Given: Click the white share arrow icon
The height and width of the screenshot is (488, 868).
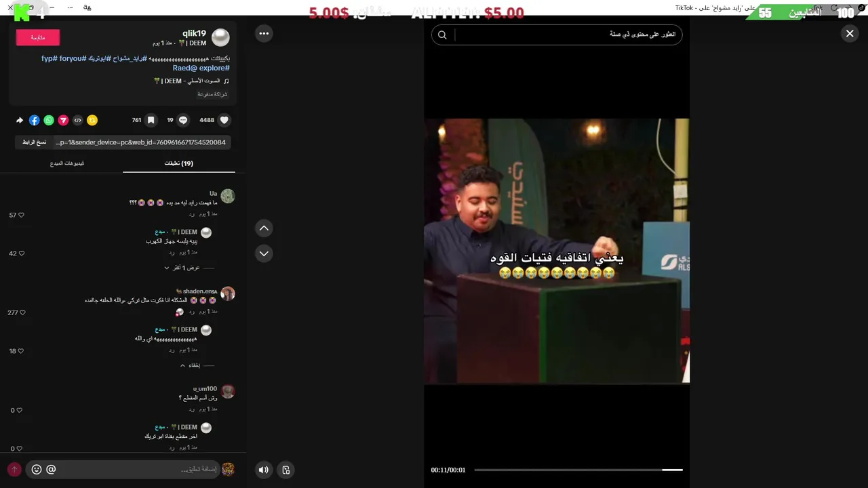Looking at the screenshot, I should point(20,120).
